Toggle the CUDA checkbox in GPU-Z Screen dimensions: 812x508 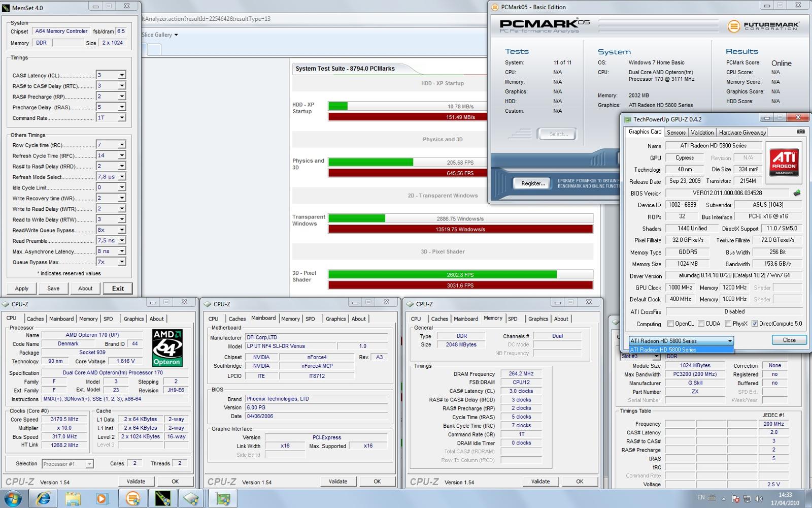point(701,324)
